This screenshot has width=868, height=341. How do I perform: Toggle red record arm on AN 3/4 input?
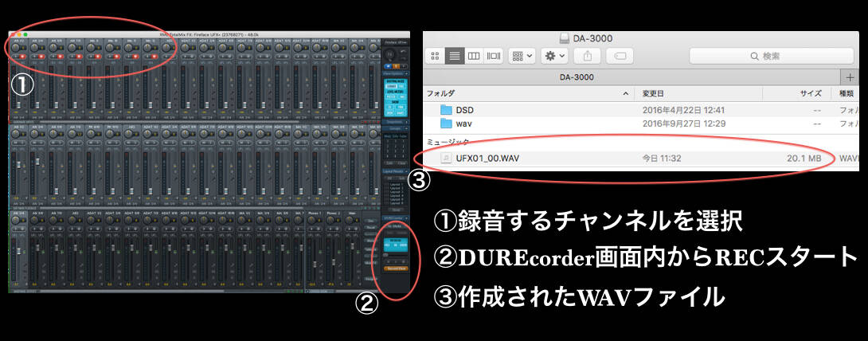point(41,57)
